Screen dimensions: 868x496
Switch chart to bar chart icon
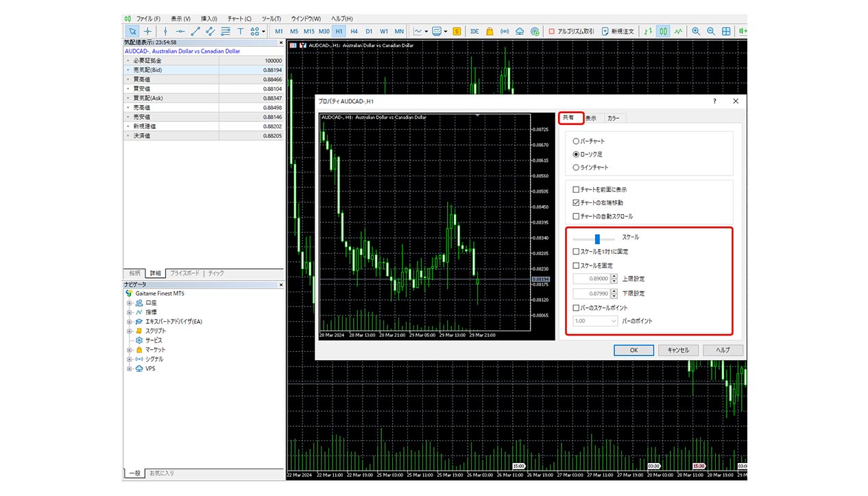point(648,32)
